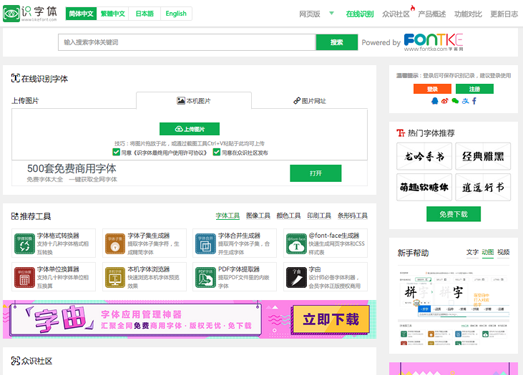Log in with the Facebook icon

(x=474, y=101)
